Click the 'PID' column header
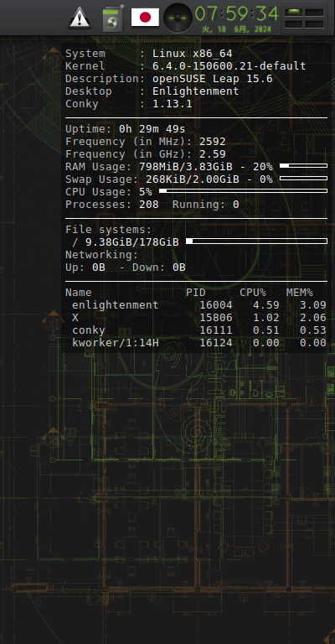 pos(196,293)
